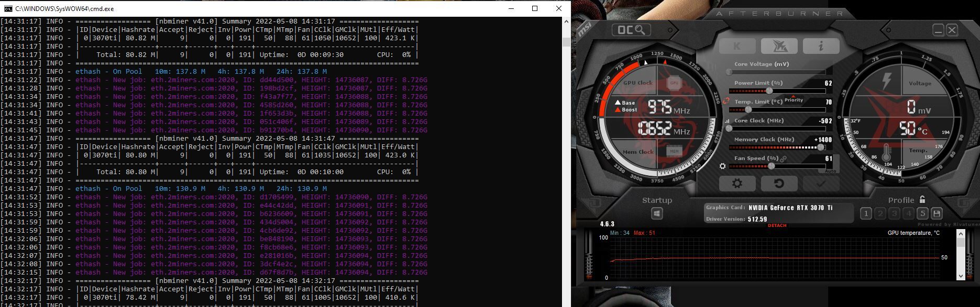Image resolution: width=980 pixels, height=307 pixels.
Task: Reset Afterburner settings to defaults
Action: 778,184
